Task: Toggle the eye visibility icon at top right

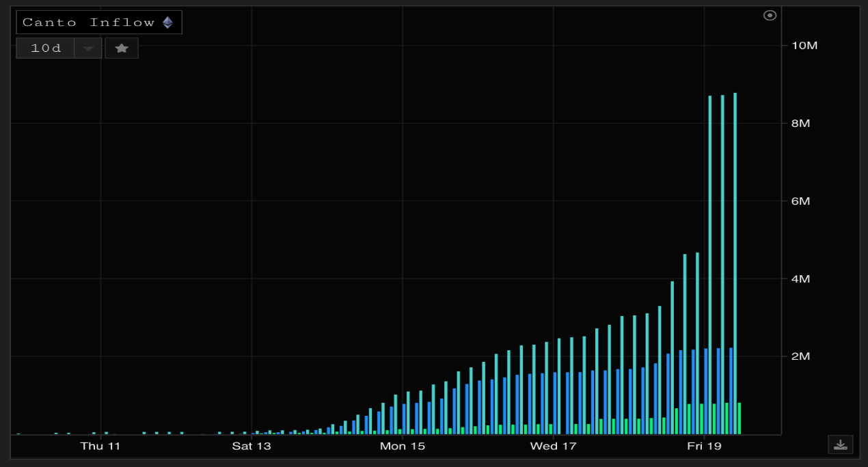Action: point(770,16)
